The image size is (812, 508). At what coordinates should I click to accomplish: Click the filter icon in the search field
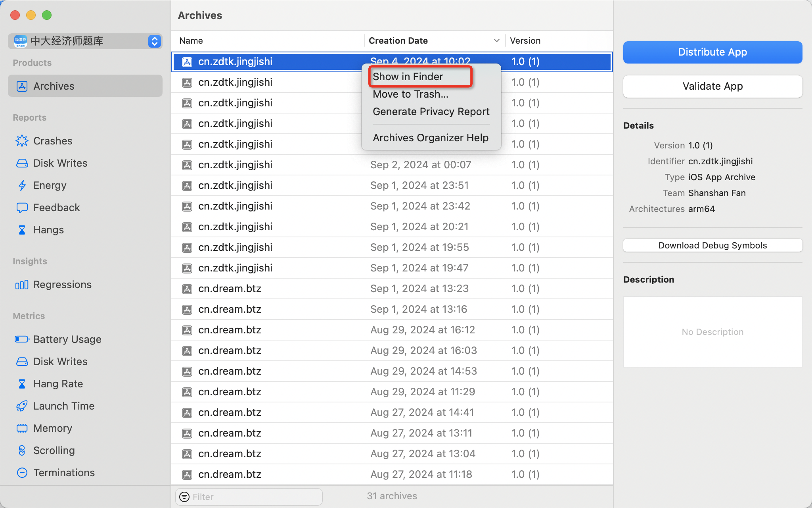pyautogui.click(x=184, y=497)
